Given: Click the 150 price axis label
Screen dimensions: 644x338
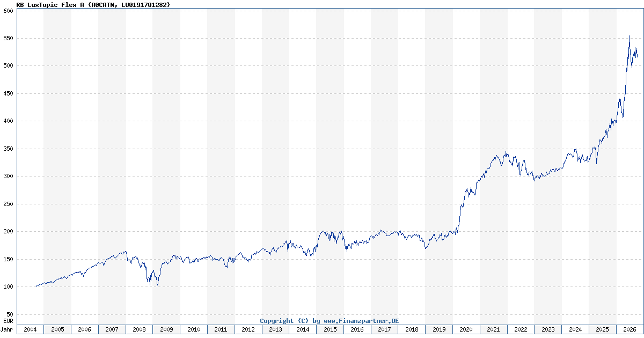Looking at the screenshot, I should point(8,259).
